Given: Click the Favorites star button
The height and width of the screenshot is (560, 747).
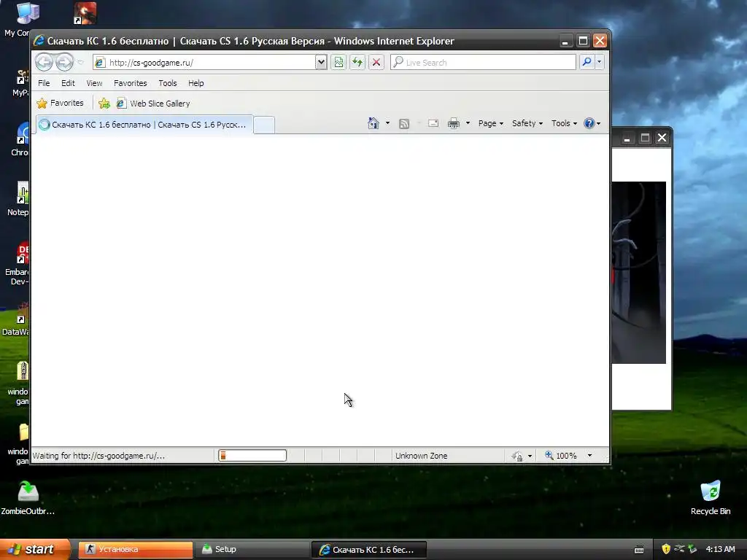Looking at the screenshot, I should (x=61, y=103).
